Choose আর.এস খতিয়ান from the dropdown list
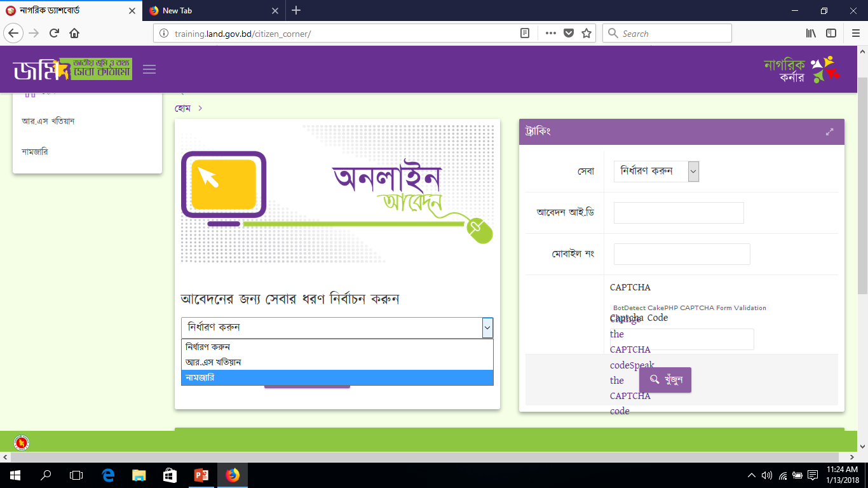The image size is (868, 488). (337, 362)
